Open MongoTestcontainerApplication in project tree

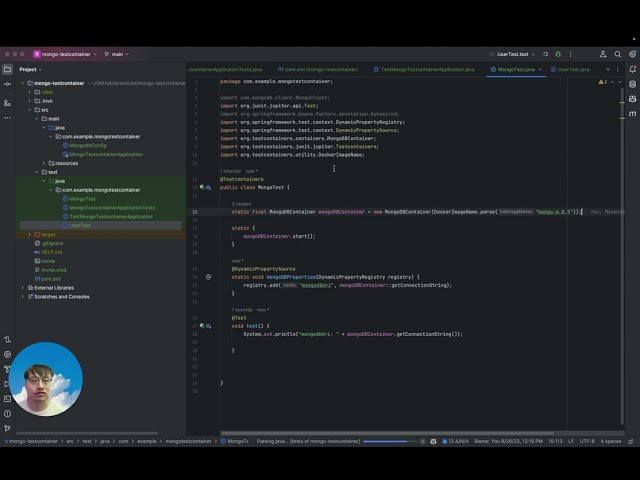click(105, 154)
